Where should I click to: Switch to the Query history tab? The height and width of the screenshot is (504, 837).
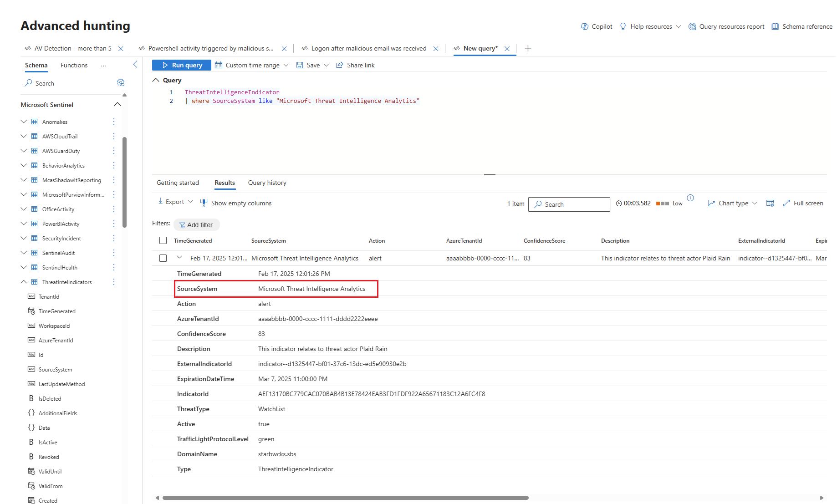tap(267, 183)
